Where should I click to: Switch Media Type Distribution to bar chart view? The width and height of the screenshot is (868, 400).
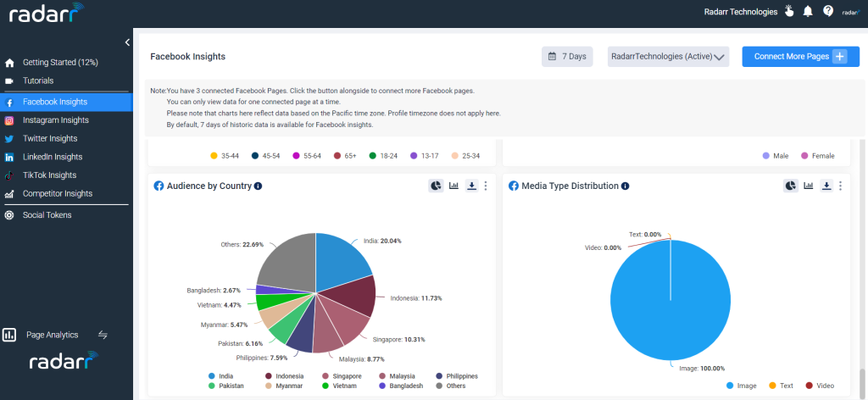tap(809, 186)
